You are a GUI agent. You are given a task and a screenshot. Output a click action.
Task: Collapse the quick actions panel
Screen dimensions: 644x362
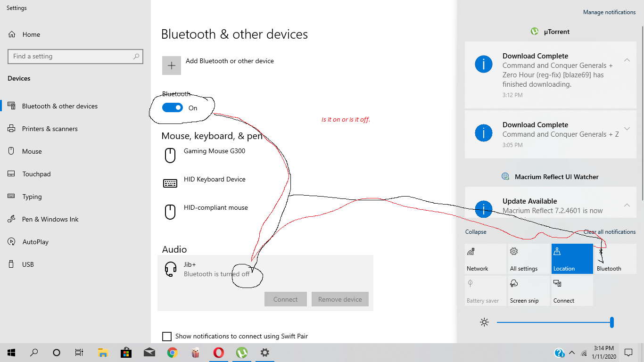pos(475,231)
